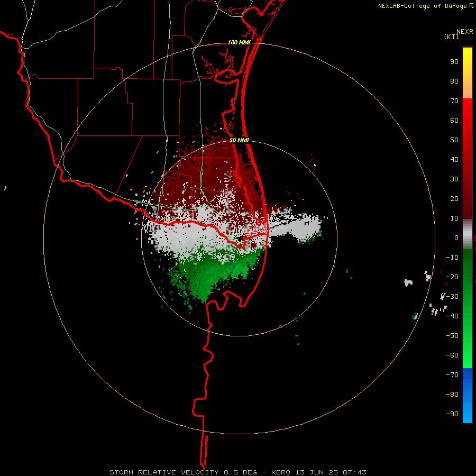Click the 90 value on the velocity scale
The width and height of the screenshot is (476, 476).
tap(454, 62)
